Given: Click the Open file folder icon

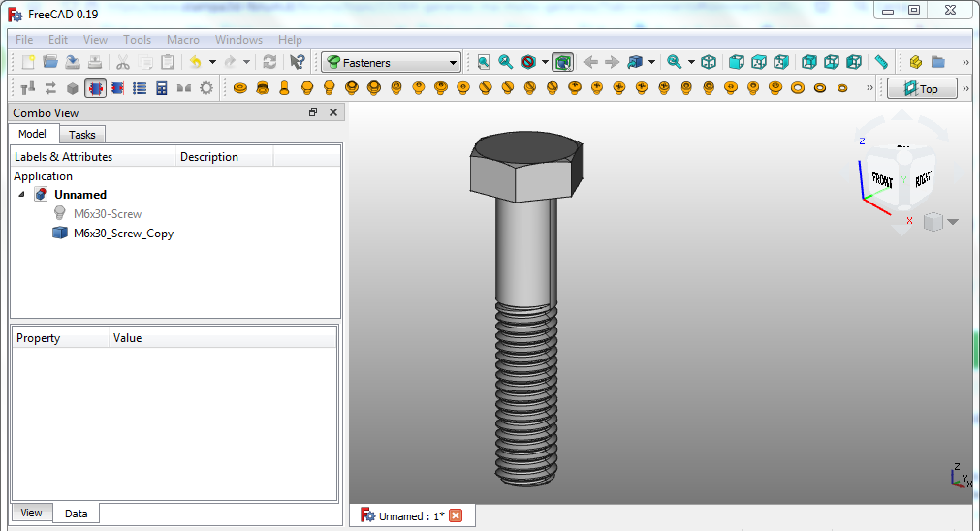Looking at the screenshot, I should pyautogui.click(x=50, y=62).
